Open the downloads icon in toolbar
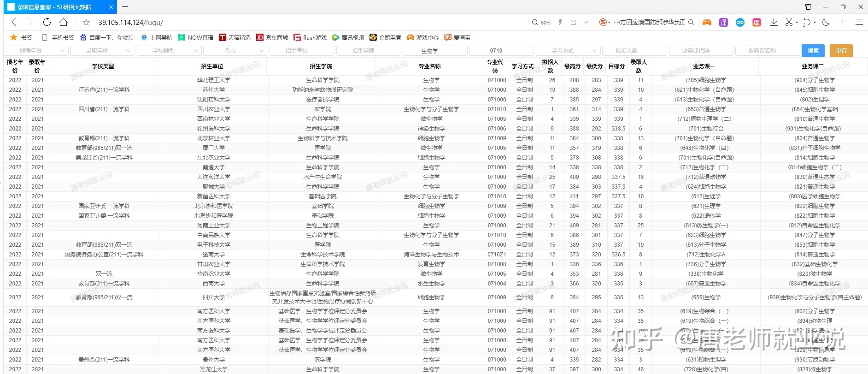 point(774,22)
